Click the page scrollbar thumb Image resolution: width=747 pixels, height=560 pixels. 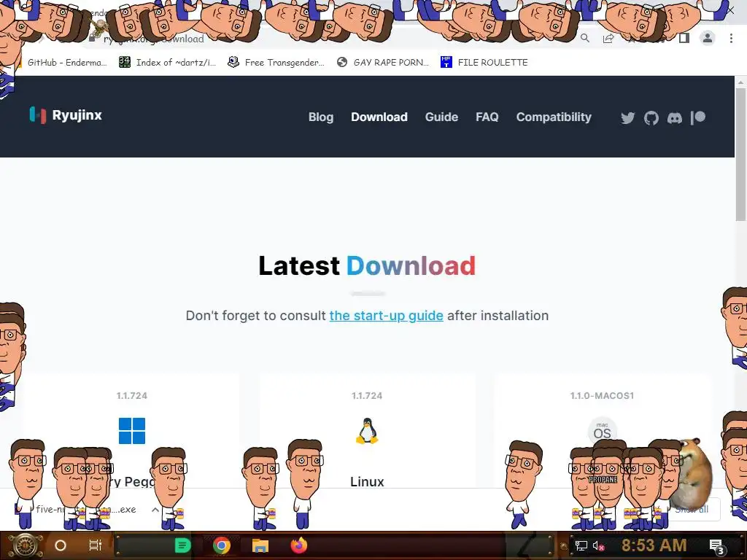[x=741, y=155]
